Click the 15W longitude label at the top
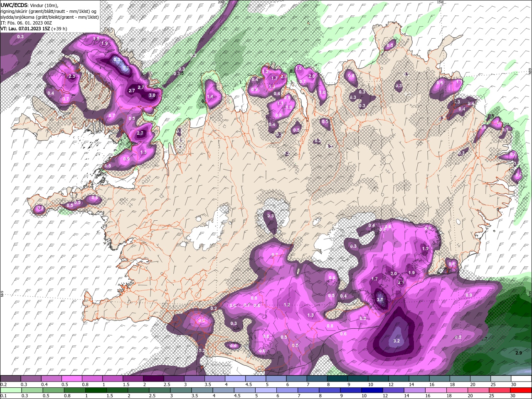The width and height of the screenshot is (532, 399). click(x=440, y=2)
